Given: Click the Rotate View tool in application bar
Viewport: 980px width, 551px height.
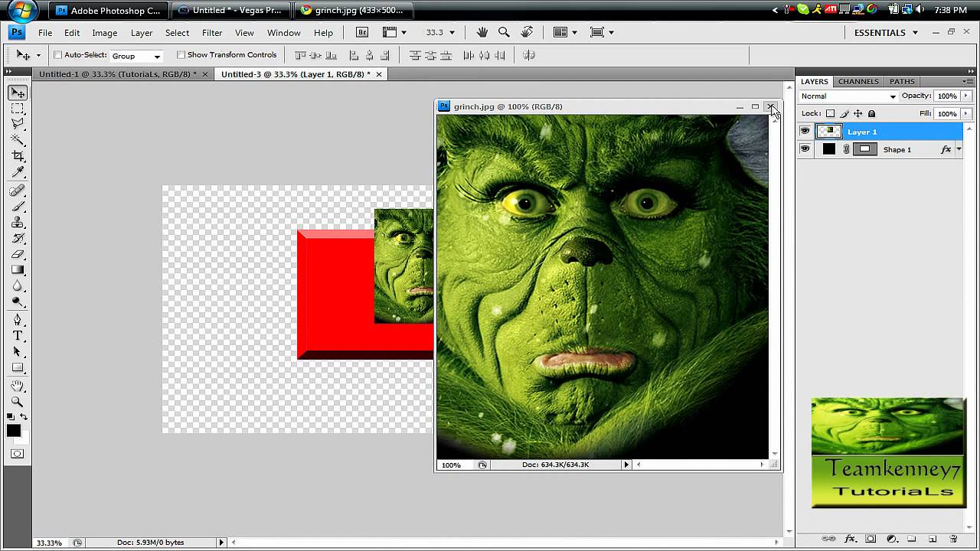Looking at the screenshot, I should point(527,32).
